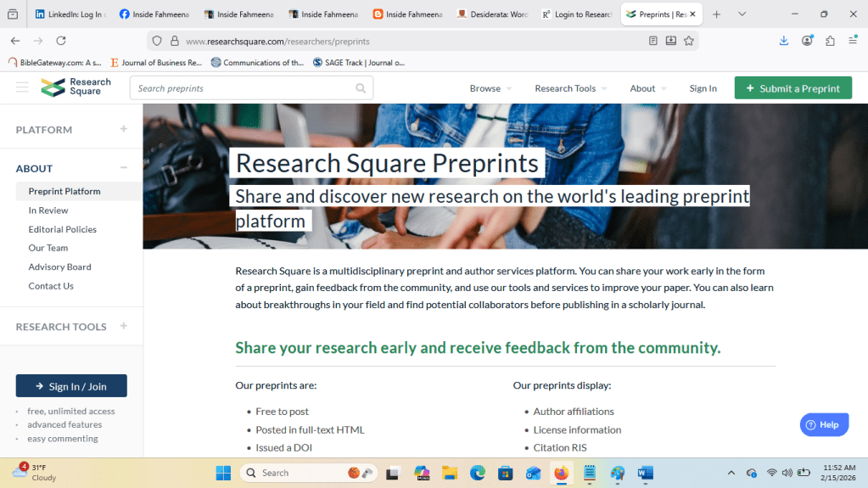The width and height of the screenshot is (868, 488).
Task: Click the search magnifier in preprints search
Action: click(361, 88)
